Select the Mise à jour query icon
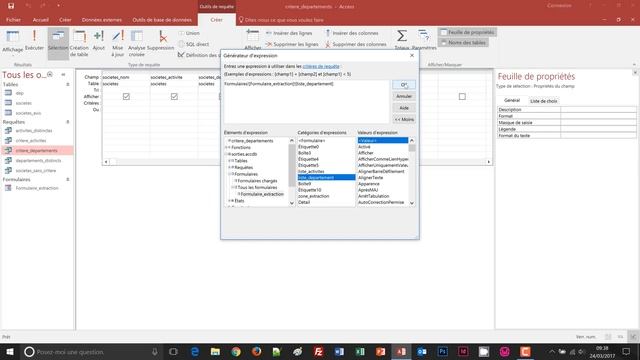The width and height of the screenshot is (640, 360). (118, 43)
